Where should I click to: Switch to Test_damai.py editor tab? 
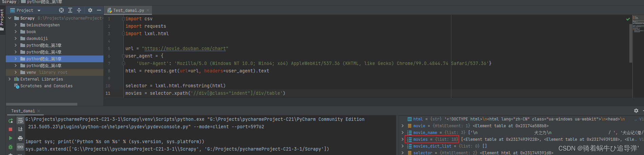click(129, 10)
